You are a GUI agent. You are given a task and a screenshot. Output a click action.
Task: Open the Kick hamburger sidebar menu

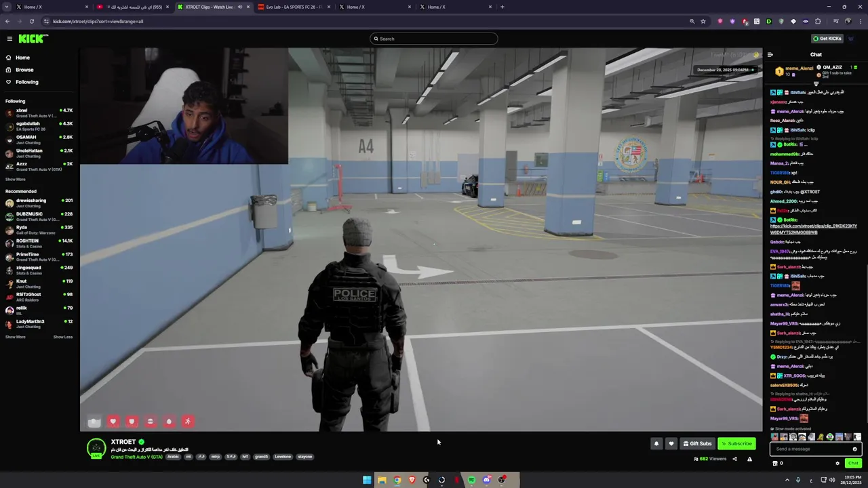(9, 39)
